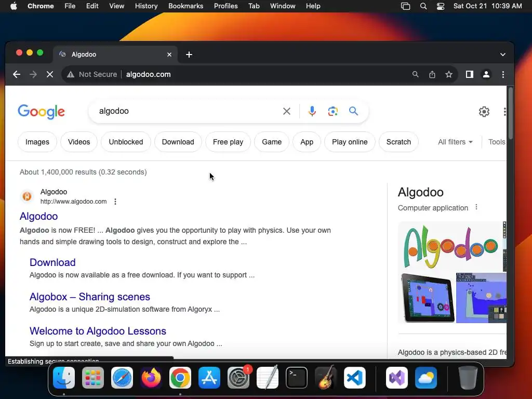
Task: Open System Settings in the Dock
Action: click(238, 378)
